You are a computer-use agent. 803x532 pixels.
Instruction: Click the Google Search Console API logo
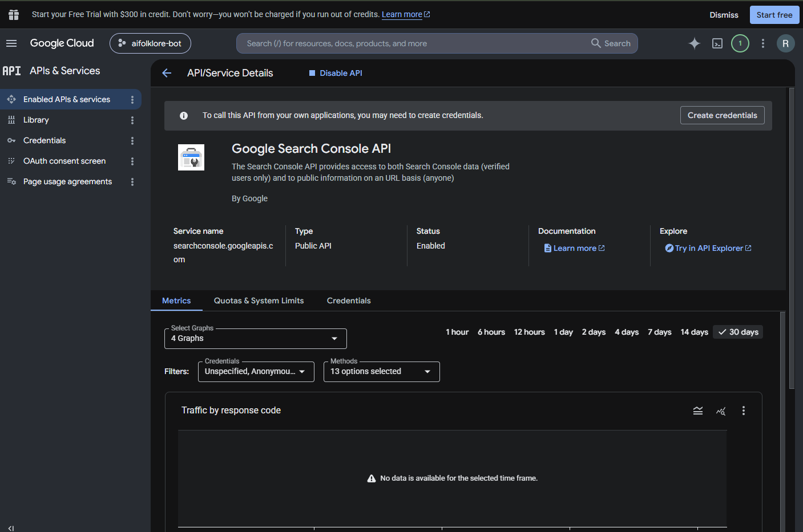[x=191, y=157]
